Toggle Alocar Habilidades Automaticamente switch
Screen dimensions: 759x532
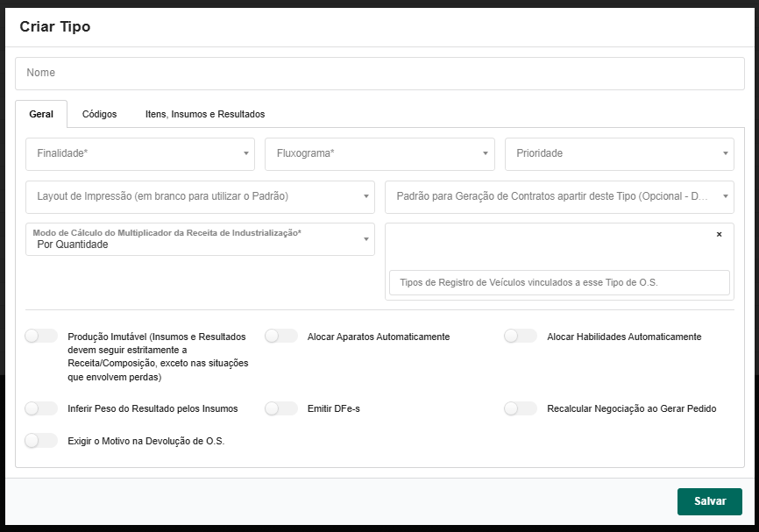(521, 337)
